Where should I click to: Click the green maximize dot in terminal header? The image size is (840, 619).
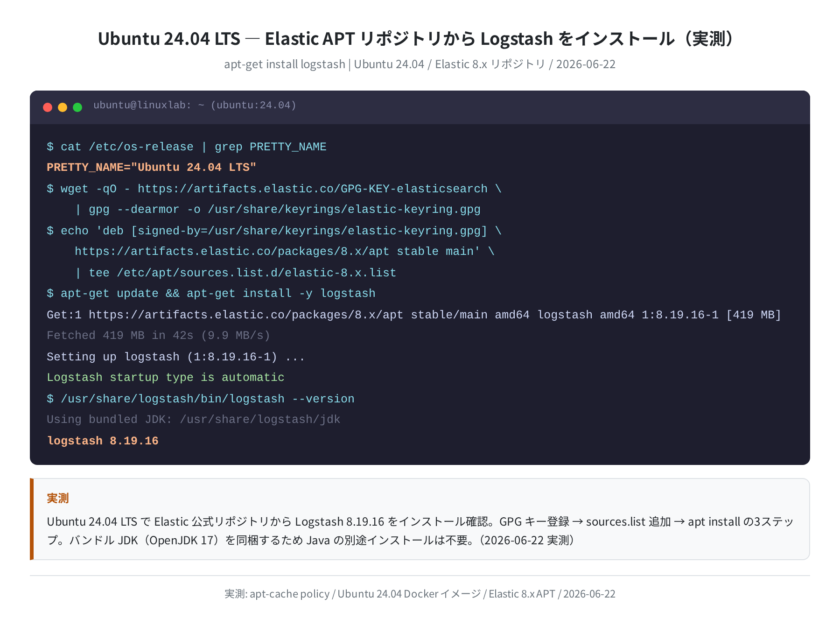[77, 107]
